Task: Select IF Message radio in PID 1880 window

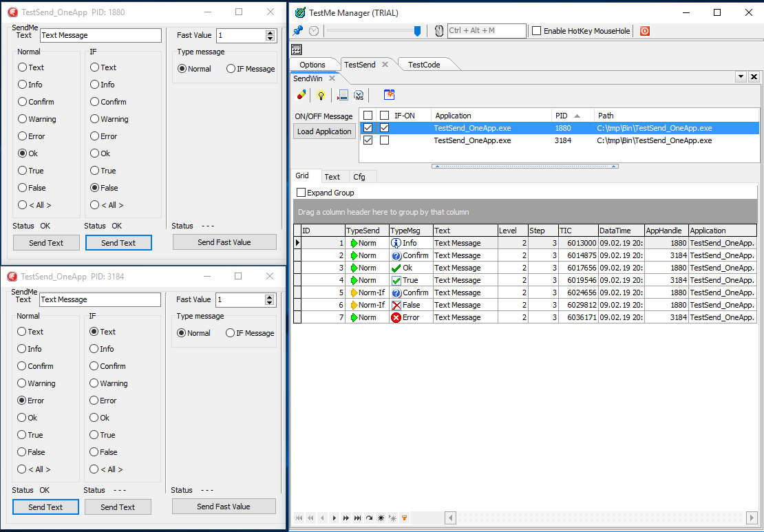Action: (231, 69)
